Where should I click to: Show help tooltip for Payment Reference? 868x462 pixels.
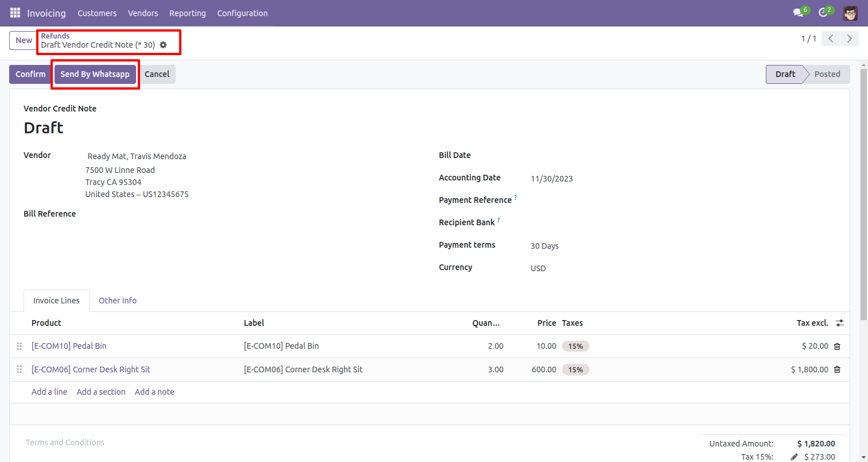pyautogui.click(x=516, y=198)
